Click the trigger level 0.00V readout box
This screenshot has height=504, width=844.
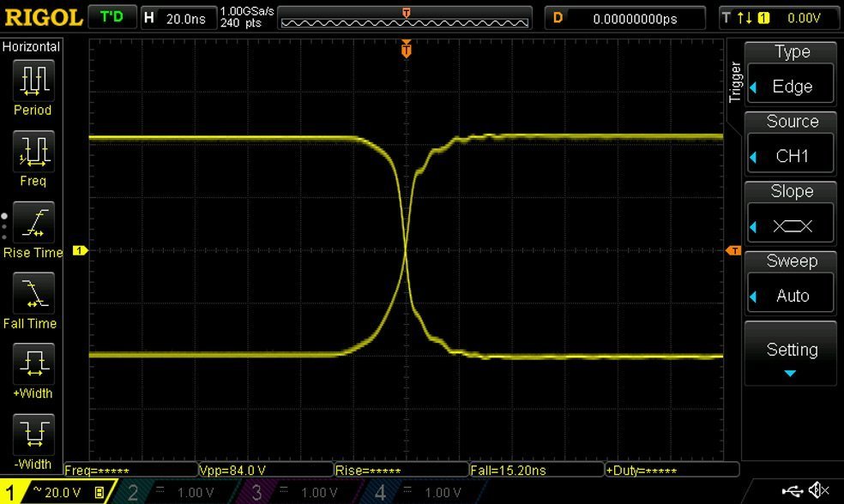pos(779,18)
